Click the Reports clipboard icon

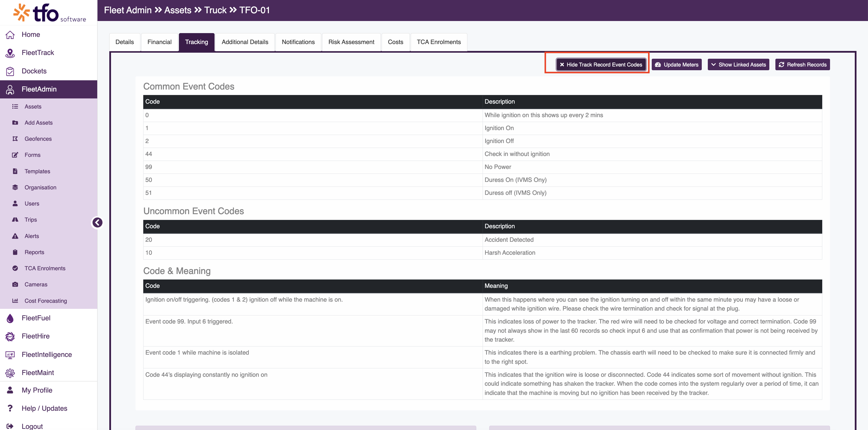point(15,252)
